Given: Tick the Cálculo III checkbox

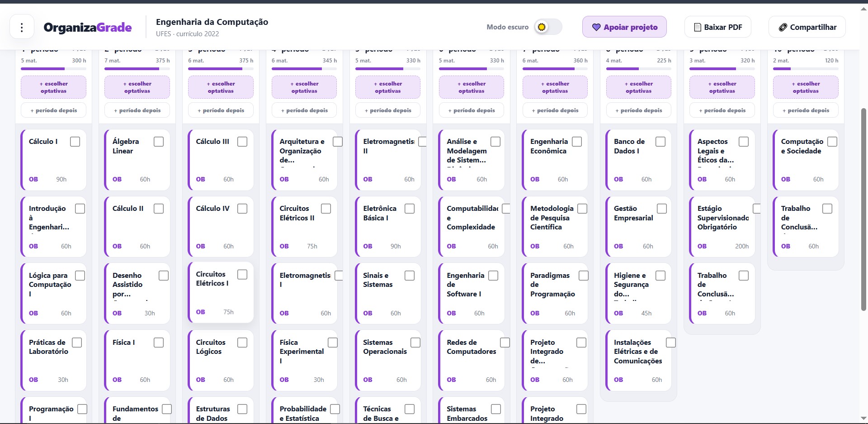Looking at the screenshot, I should tap(242, 142).
